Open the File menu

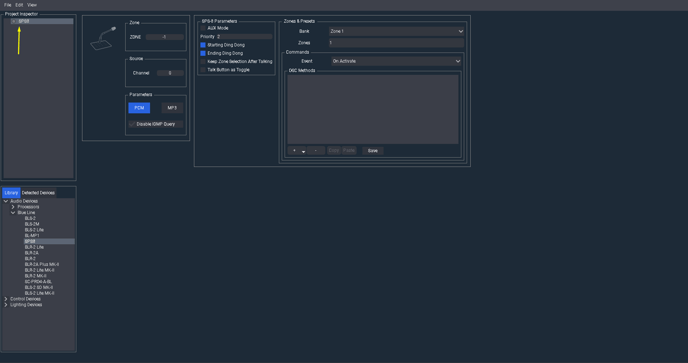coord(7,5)
